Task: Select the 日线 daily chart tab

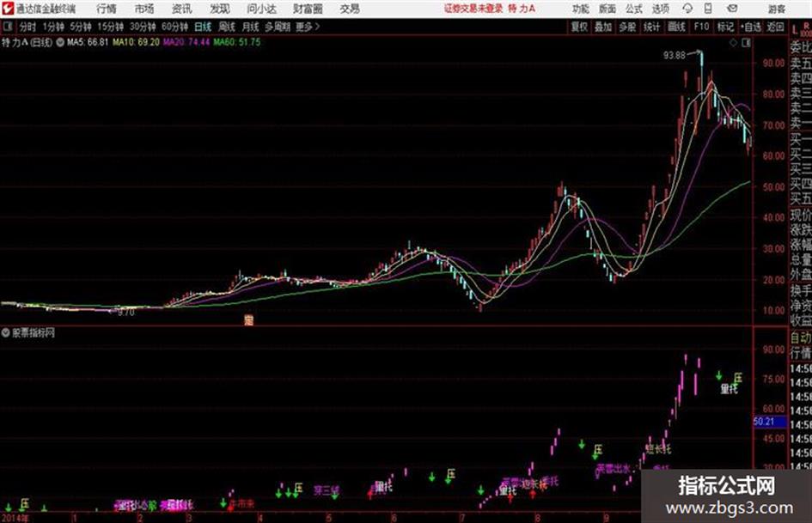Action: click(203, 27)
